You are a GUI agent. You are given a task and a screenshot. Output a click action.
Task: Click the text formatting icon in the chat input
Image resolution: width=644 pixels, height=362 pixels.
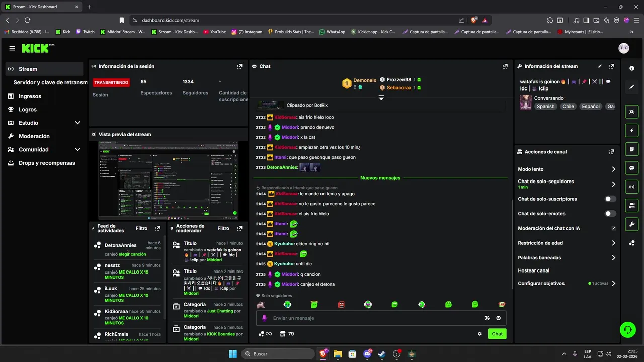[x=487, y=318]
